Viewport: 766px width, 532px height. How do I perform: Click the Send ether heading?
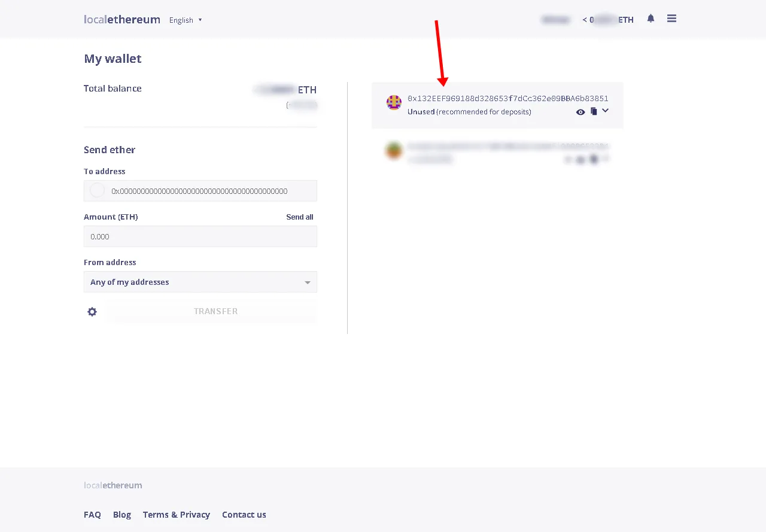coord(110,150)
